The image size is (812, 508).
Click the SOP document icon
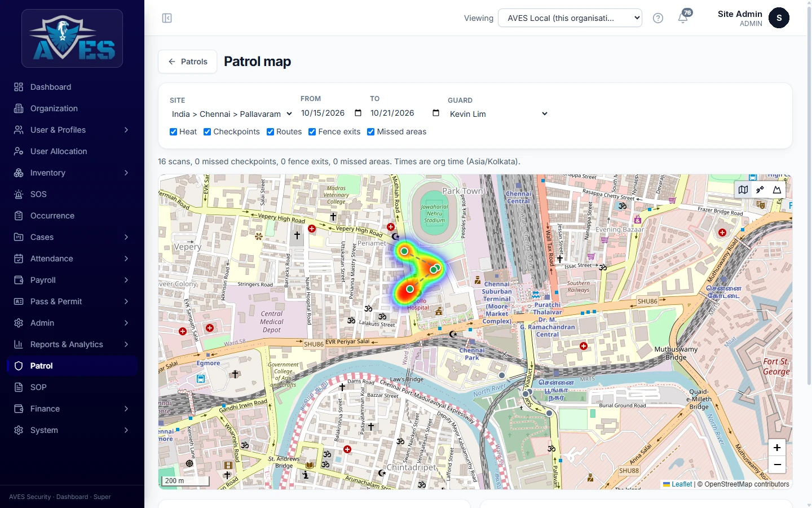[x=19, y=387]
